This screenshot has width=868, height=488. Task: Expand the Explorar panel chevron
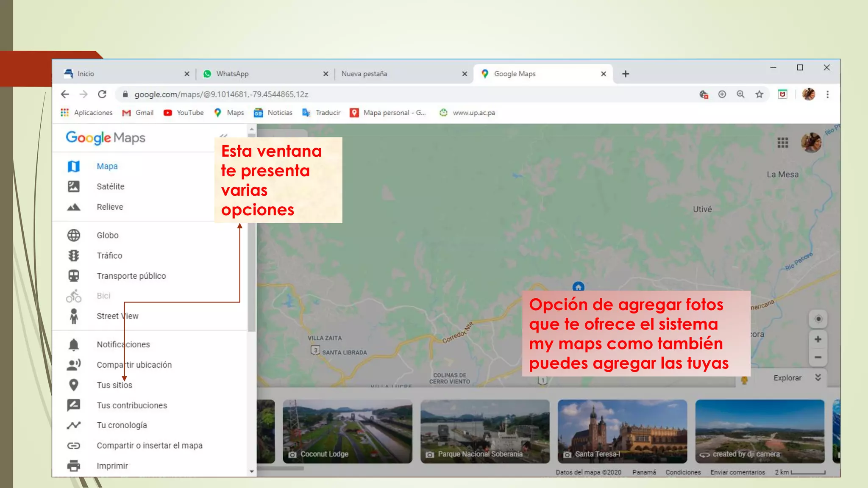[818, 377]
